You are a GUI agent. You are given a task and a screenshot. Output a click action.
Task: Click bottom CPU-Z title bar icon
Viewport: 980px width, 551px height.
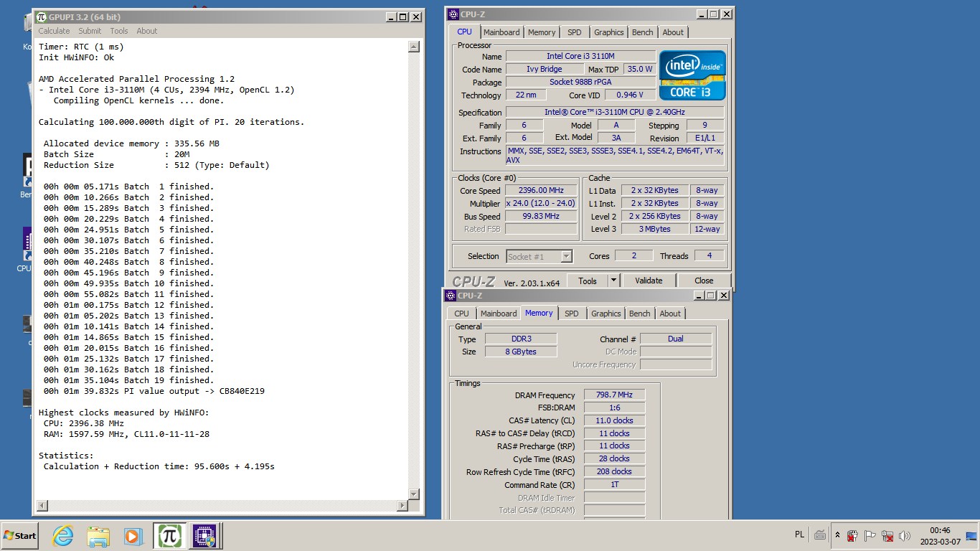pos(451,296)
